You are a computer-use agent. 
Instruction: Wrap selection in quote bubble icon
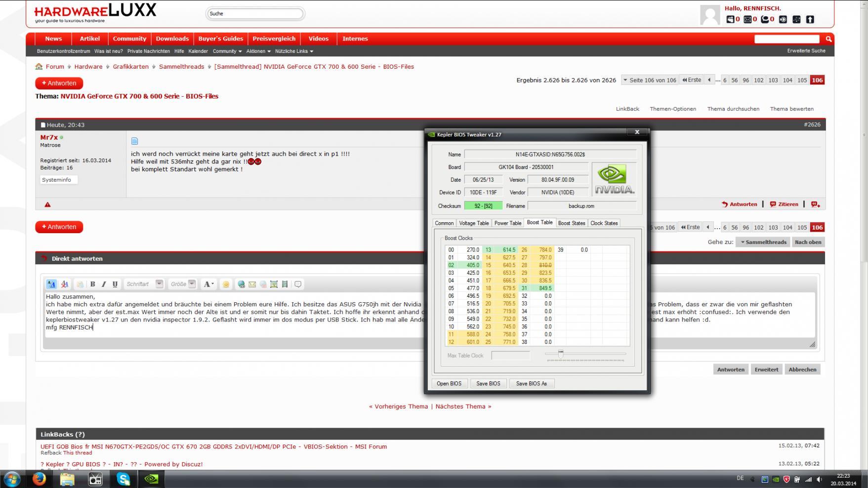[298, 284]
